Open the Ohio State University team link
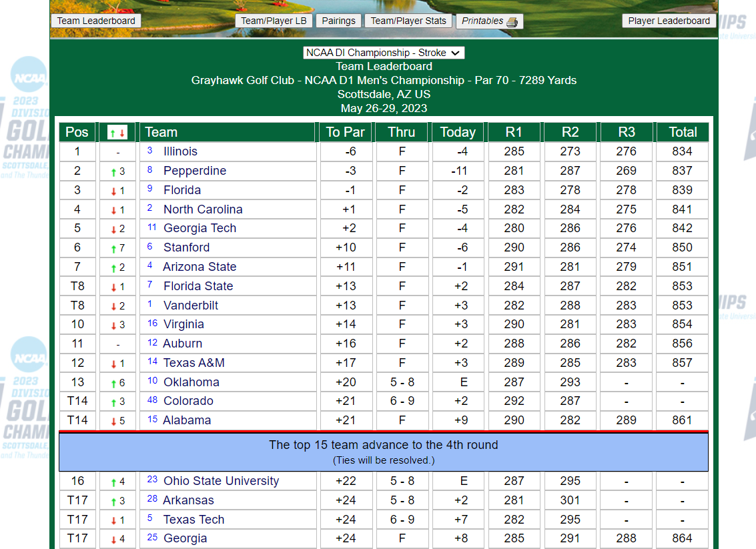This screenshot has width=756, height=549. (x=221, y=481)
